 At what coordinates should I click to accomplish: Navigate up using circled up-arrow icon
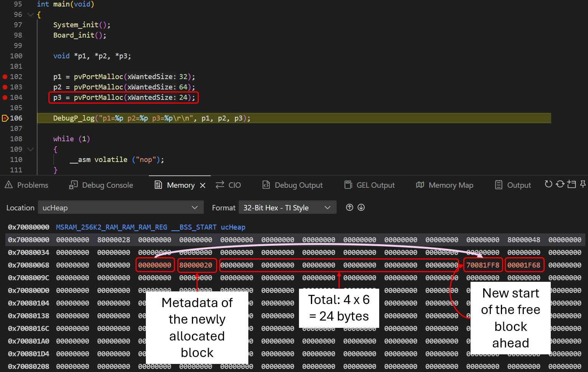[x=349, y=207]
